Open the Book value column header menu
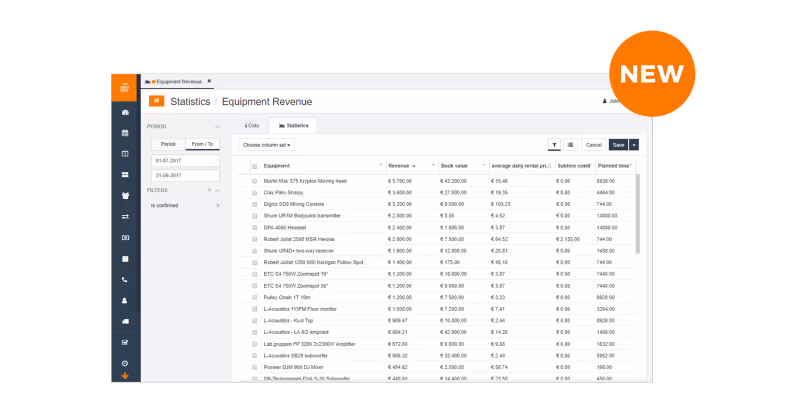This screenshot has width=800, height=413. (484, 165)
